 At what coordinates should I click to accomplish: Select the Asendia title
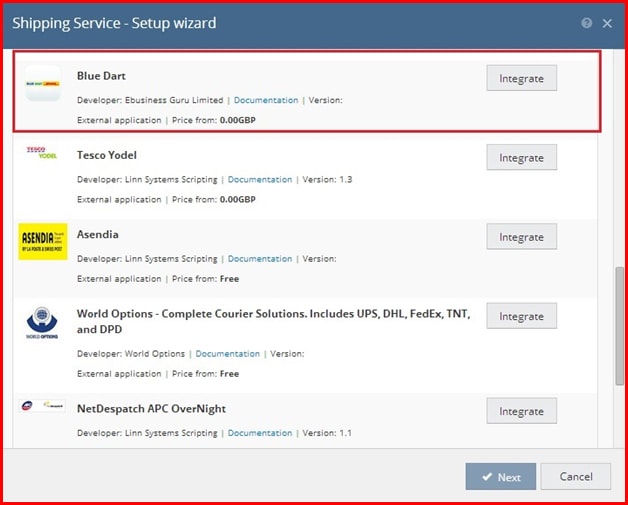[98, 234]
